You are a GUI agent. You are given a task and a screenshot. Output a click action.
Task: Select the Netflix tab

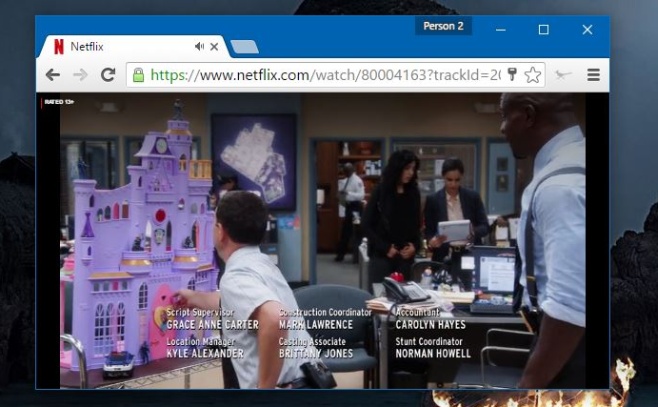(x=133, y=47)
